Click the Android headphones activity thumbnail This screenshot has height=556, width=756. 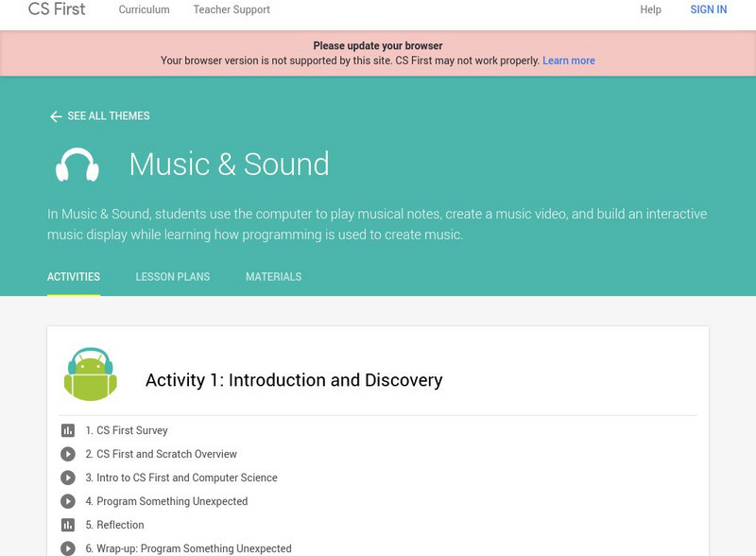91,374
